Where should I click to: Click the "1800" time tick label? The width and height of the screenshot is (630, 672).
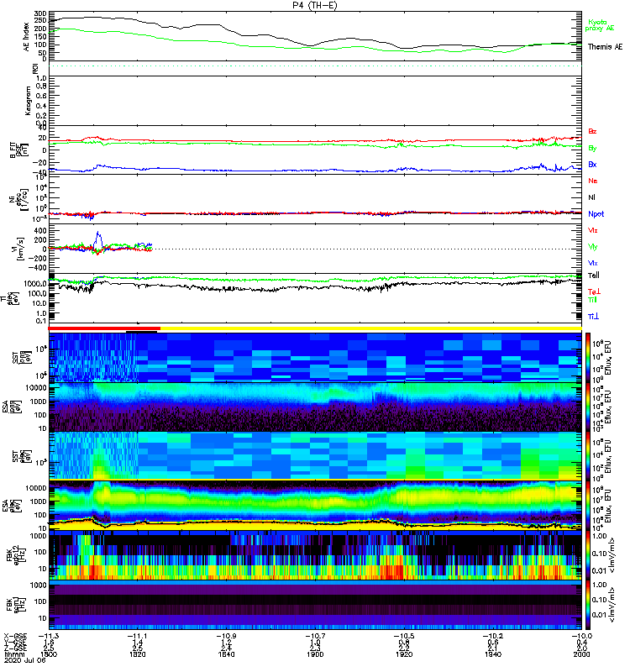pos(49,654)
